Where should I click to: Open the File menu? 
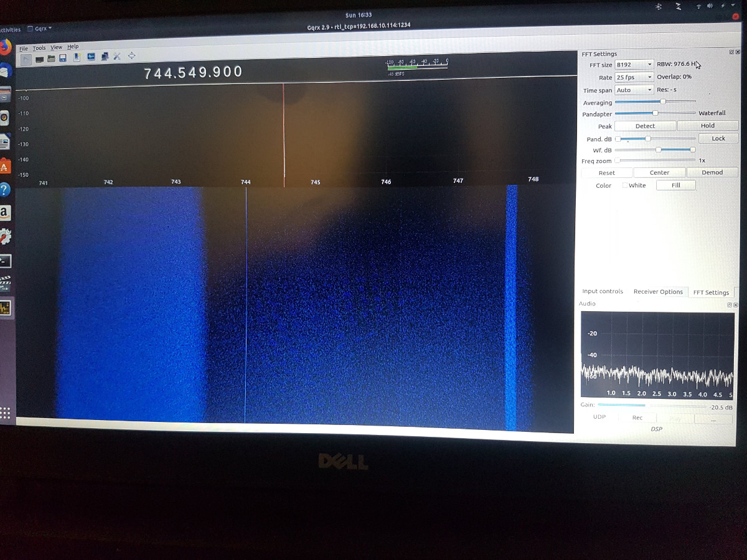tap(24, 49)
